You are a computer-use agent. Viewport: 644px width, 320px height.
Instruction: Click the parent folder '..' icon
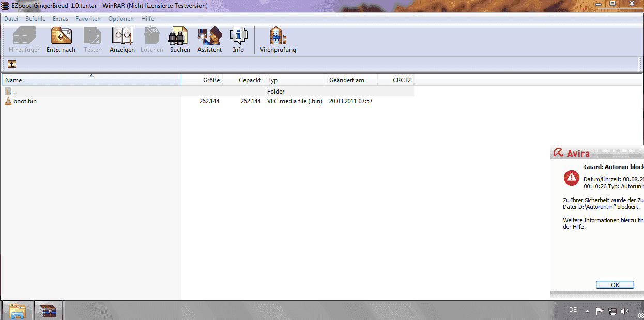pos(8,92)
